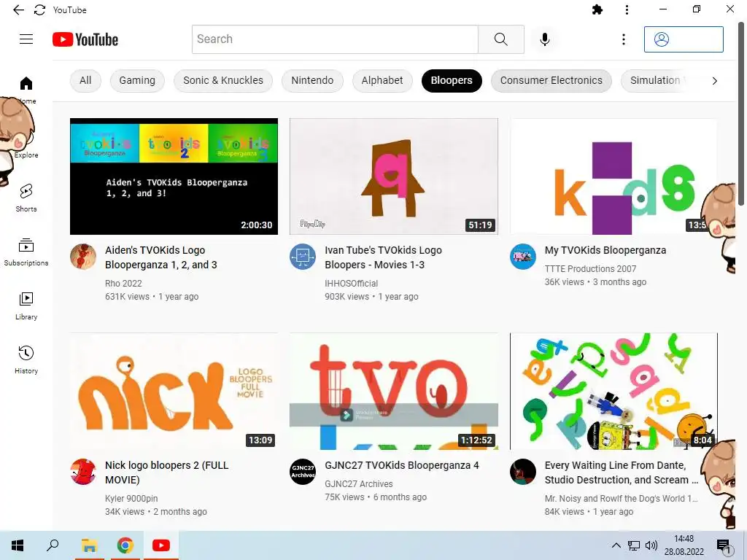Open GJNC27 Archives channel avatar

[303, 472]
